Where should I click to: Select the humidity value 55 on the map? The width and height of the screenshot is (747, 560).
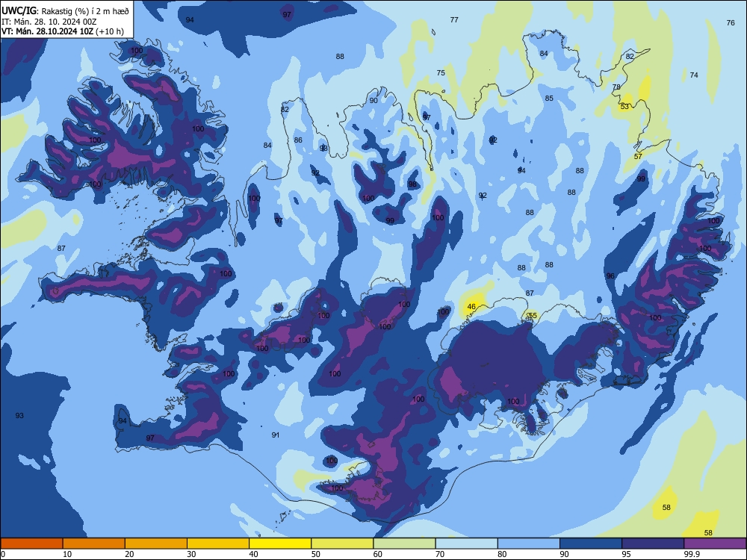(x=533, y=316)
